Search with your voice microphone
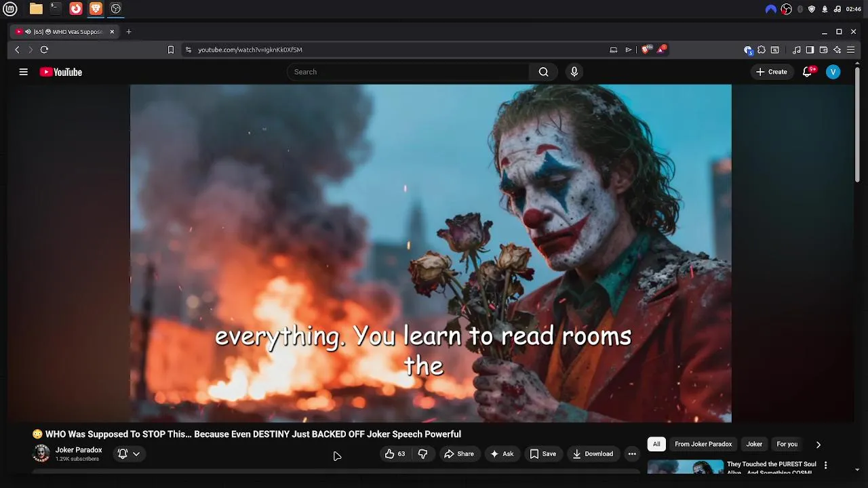Image resolution: width=868 pixels, height=488 pixels. click(574, 72)
